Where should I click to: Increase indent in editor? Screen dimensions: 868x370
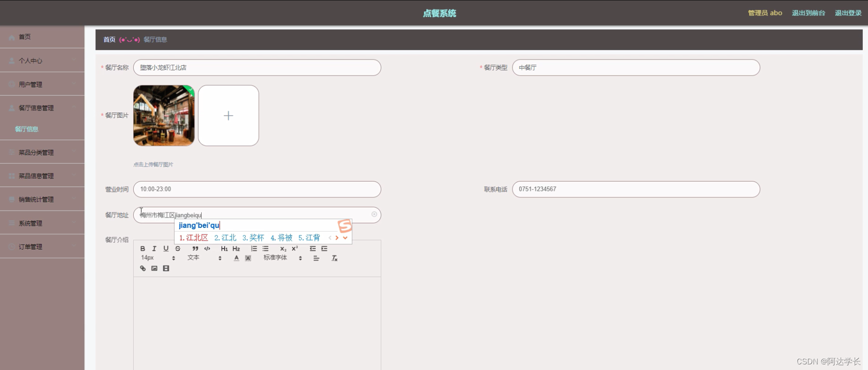point(324,249)
